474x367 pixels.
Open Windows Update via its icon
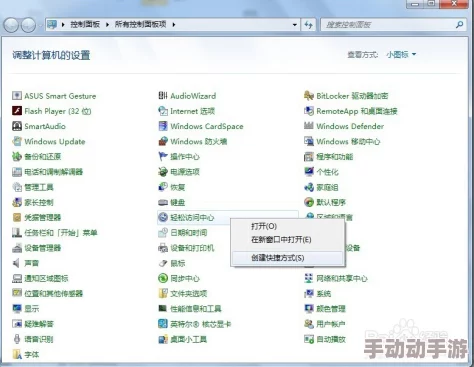point(17,141)
